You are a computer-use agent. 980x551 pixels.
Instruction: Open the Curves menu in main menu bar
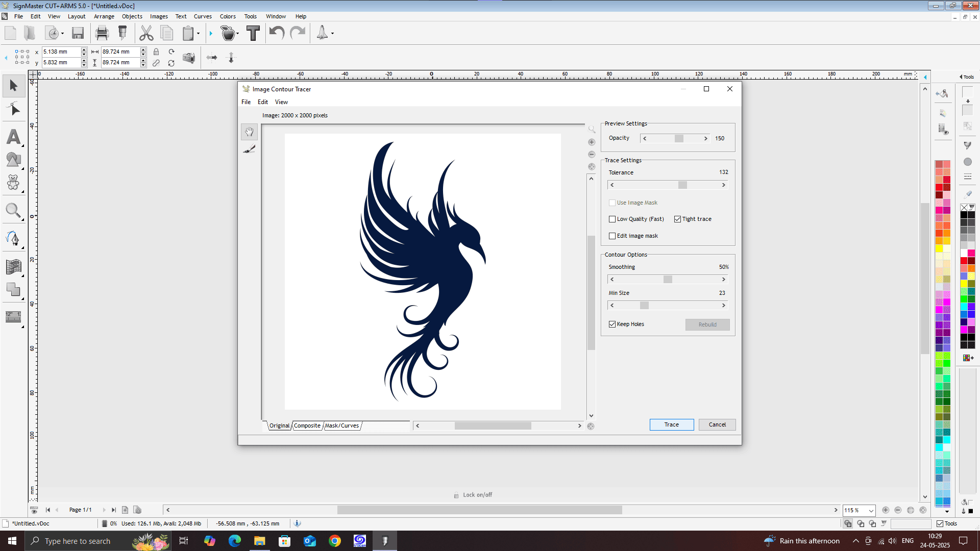pyautogui.click(x=203, y=16)
